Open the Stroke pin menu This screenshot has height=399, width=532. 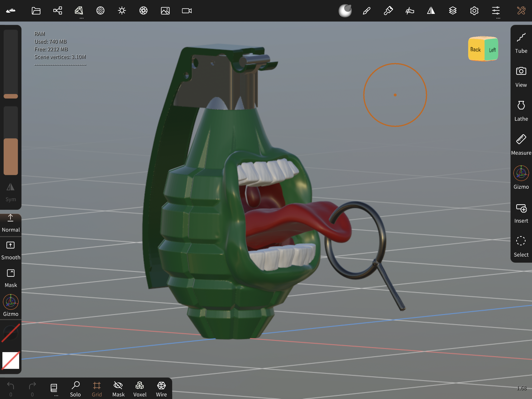(x=388, y=11)
